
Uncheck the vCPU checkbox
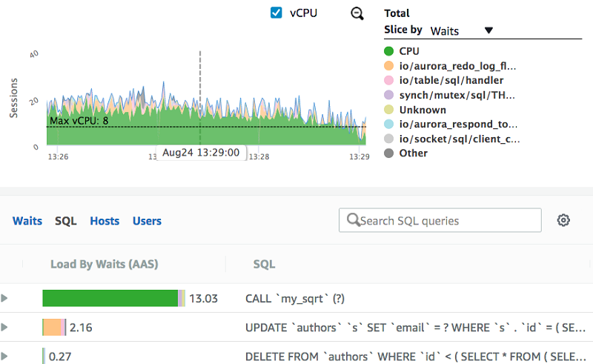276,13
